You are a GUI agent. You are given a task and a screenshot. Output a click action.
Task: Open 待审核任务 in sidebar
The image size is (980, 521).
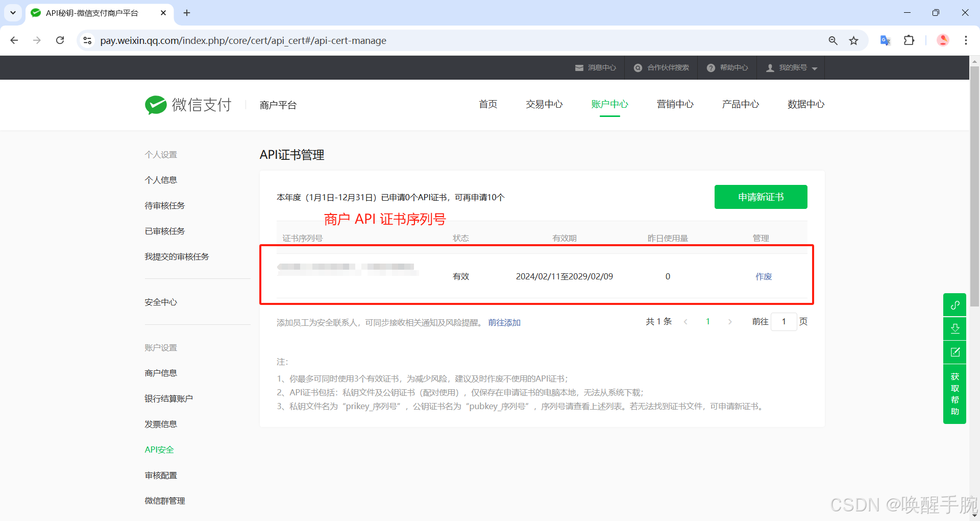[165, 205]
